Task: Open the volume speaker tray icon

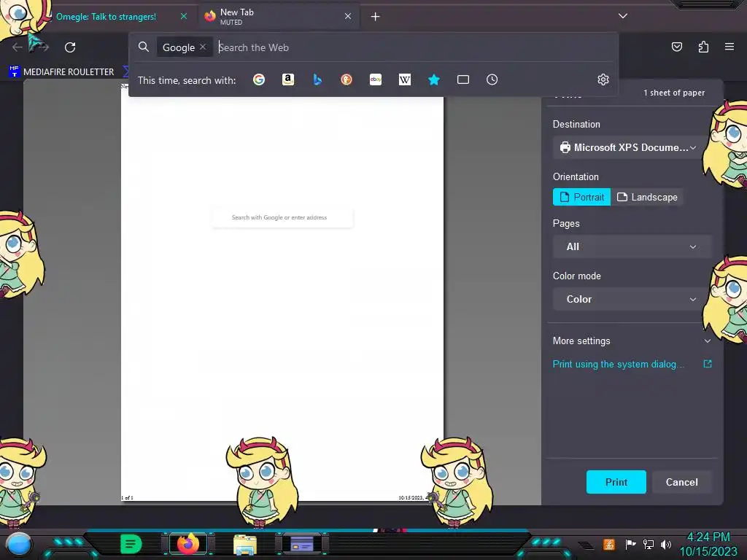Action: click(x=666, y=544)
